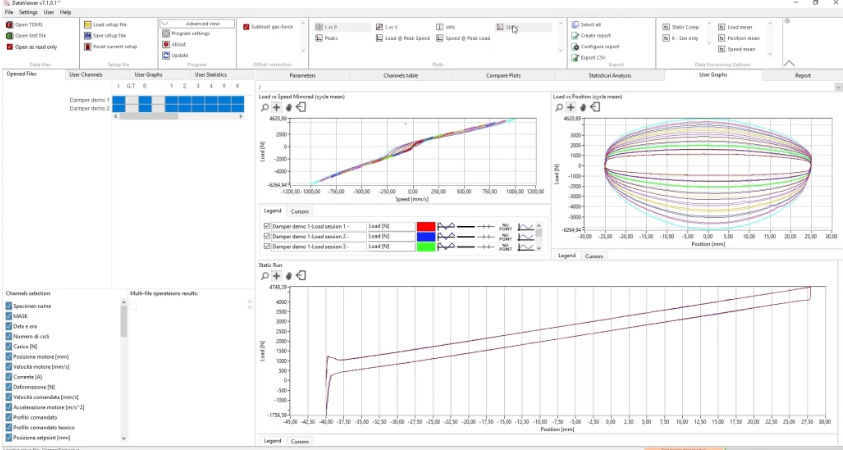Collapse the ribbon with up chevron
Screen dimensions: 843x450
(x=789, y=63)
